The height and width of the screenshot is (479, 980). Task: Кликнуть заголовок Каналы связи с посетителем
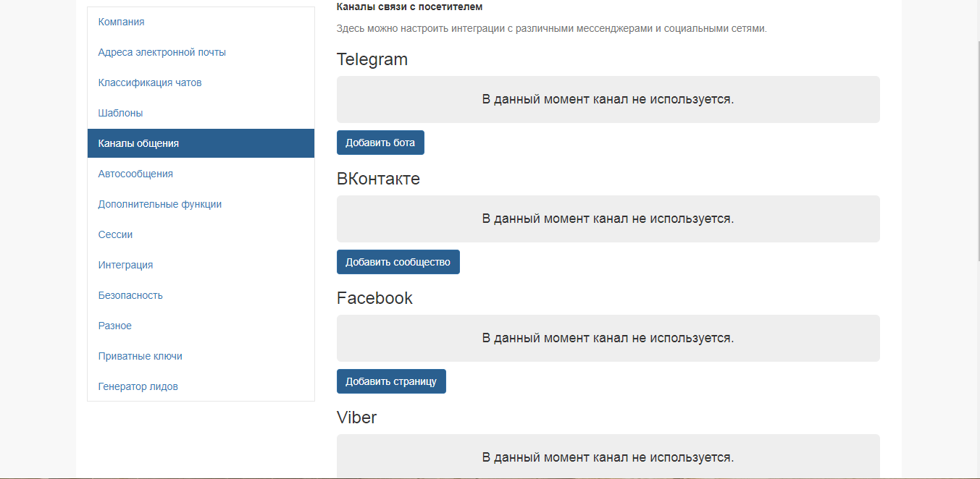(409, 6)
